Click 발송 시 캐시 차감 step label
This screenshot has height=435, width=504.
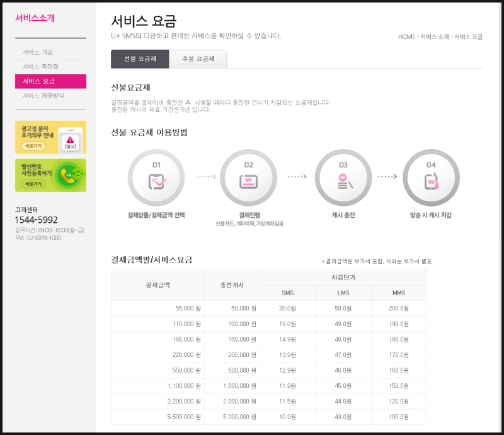[x=431, y=215]
